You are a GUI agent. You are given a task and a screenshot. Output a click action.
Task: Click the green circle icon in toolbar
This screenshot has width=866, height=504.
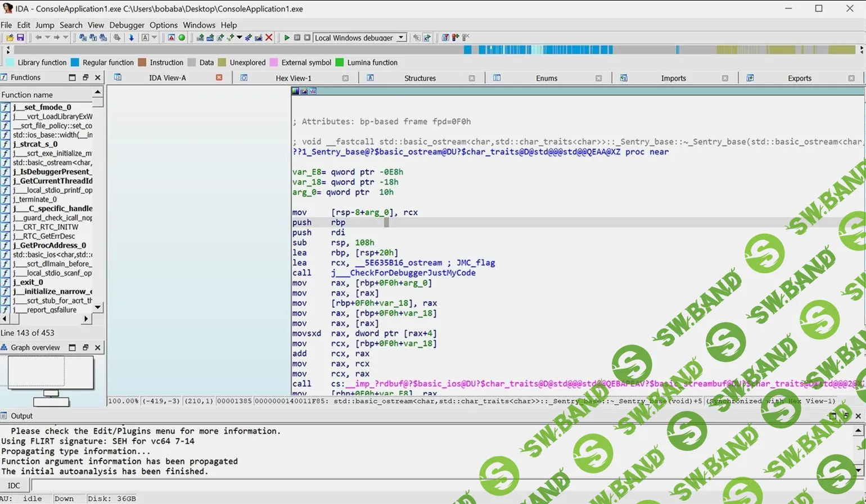click(x=182, y=38)
